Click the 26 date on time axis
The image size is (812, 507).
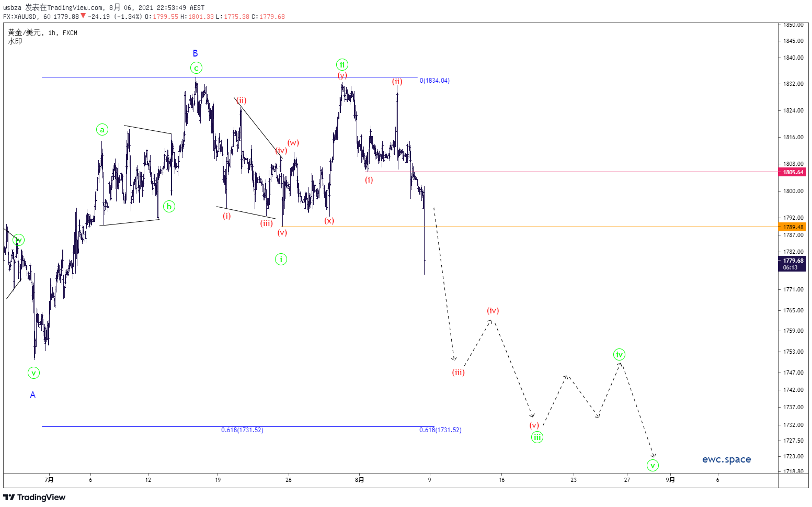289,479
